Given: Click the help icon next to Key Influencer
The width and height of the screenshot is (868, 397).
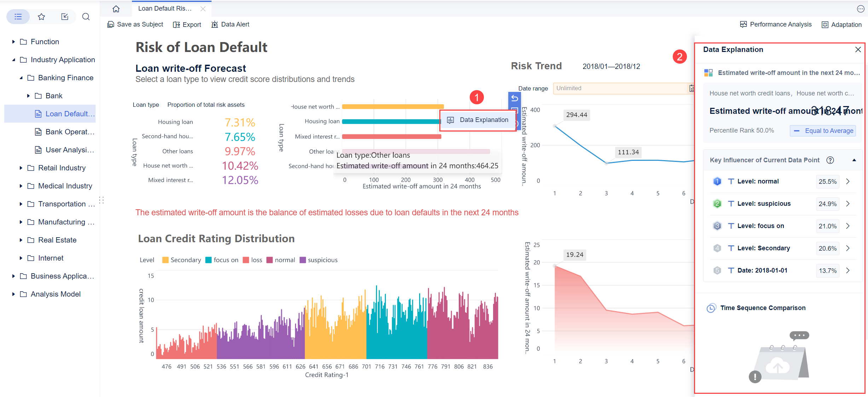Looking at the screenshot, I should [x=830, y=160].
